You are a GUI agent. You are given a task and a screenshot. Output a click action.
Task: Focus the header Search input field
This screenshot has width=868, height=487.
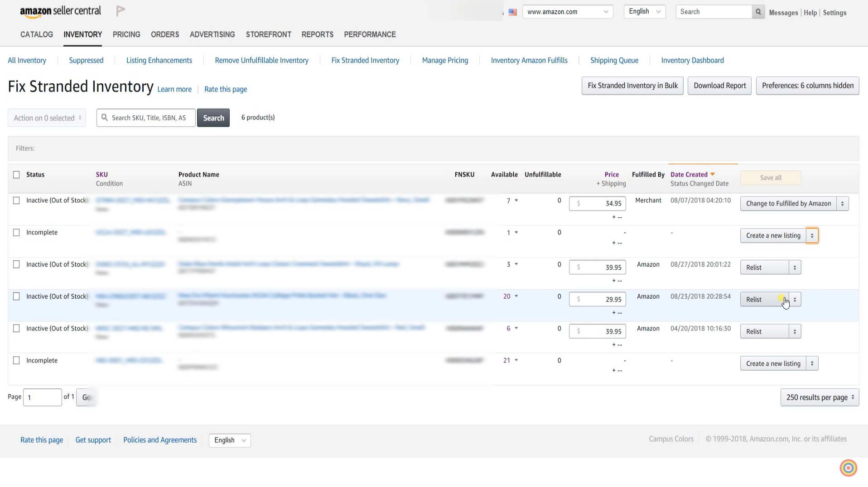tap(714, 12)
